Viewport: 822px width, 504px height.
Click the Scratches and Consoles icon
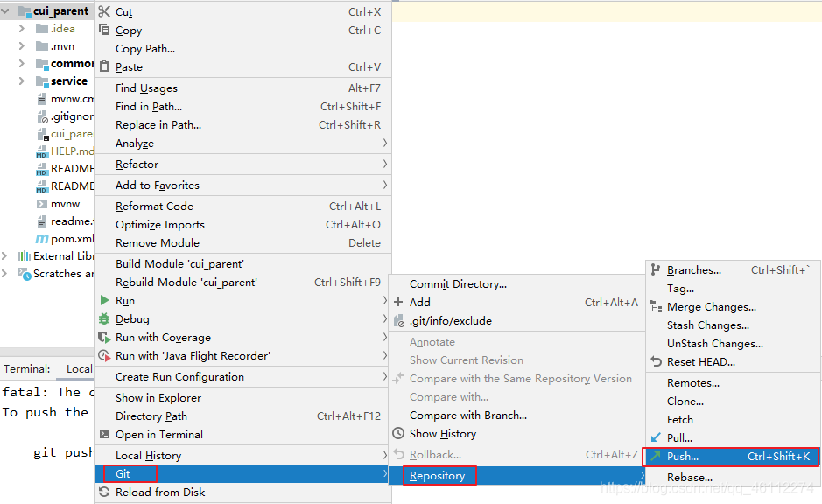pyautogui.click(x=25, y=274)
